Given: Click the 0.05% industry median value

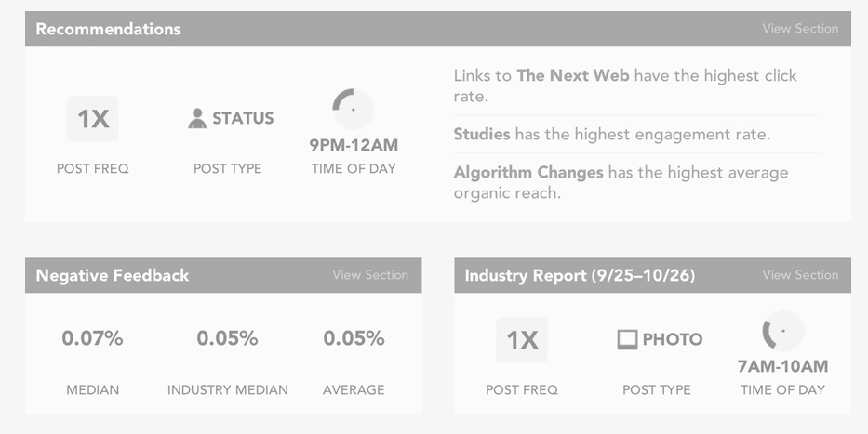Looking at the screenshot, I should (228, 338).
